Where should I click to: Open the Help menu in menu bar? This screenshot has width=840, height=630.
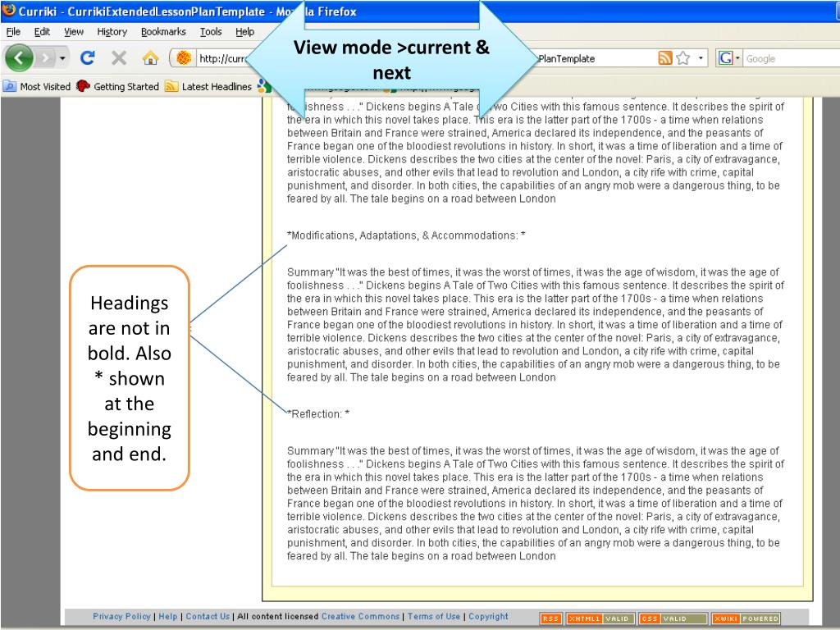click(x=244, y=32)
